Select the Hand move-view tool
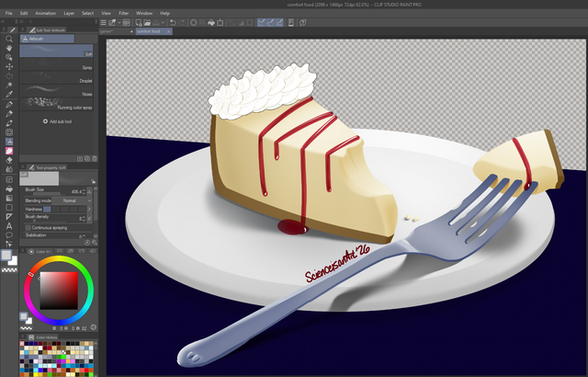The height and width of the screenshot is (377, 588). [9, 48]
